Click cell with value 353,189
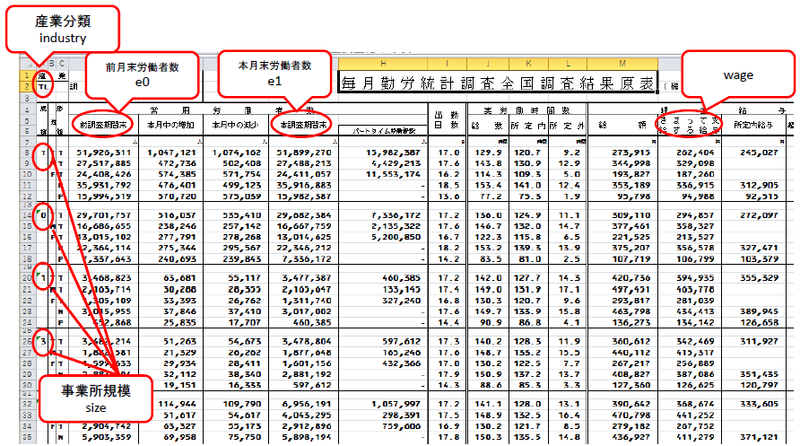Screen dimensions: 800x446 pos(631,185)
